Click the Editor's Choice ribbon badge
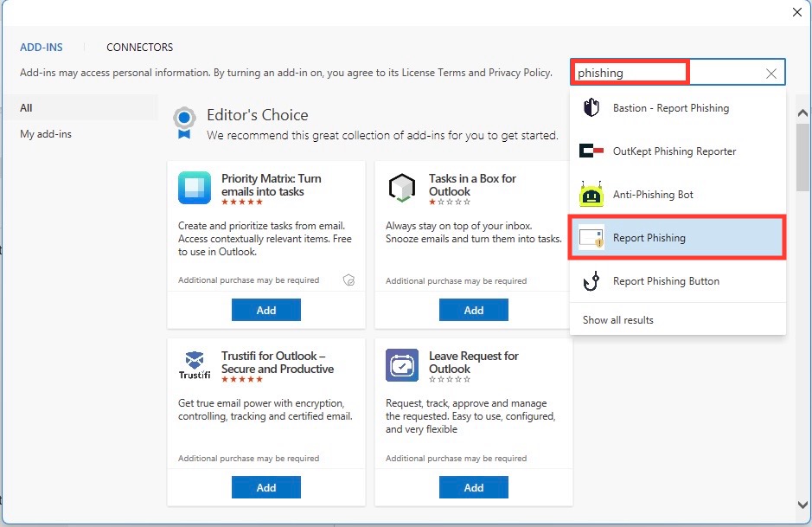The height and width of the screenshot is (527, 812). pos(184,124)
